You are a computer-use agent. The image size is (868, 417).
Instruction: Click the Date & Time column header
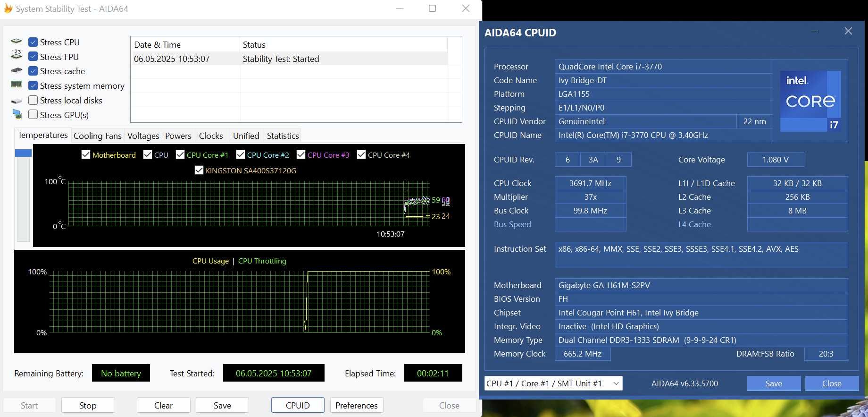point(185,44)
